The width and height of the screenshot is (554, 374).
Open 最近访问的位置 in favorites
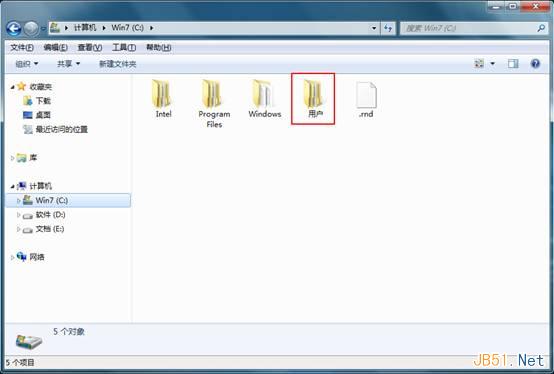point(62,130)
